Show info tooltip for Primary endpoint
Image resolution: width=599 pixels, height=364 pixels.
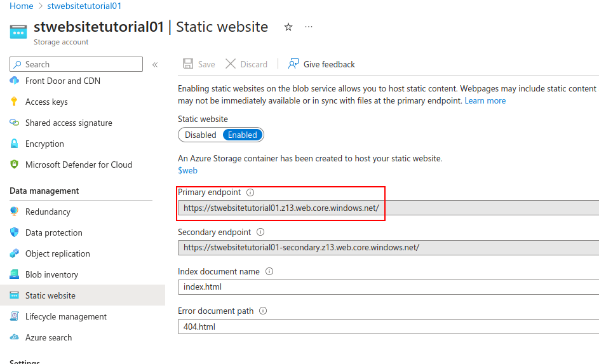coord(250,192)
